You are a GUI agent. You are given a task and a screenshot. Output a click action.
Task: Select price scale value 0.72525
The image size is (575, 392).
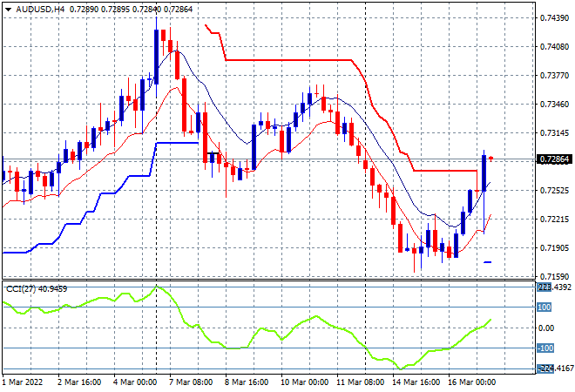click(554, 190)
